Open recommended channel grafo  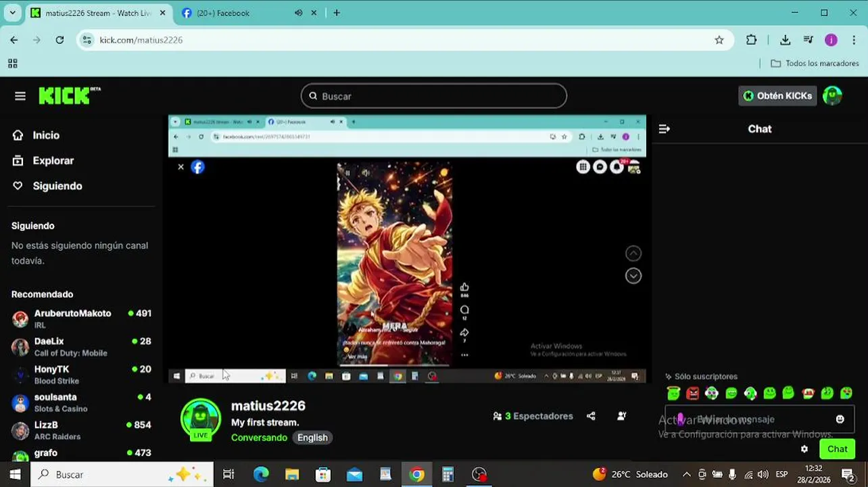click(x=81, y=455)
